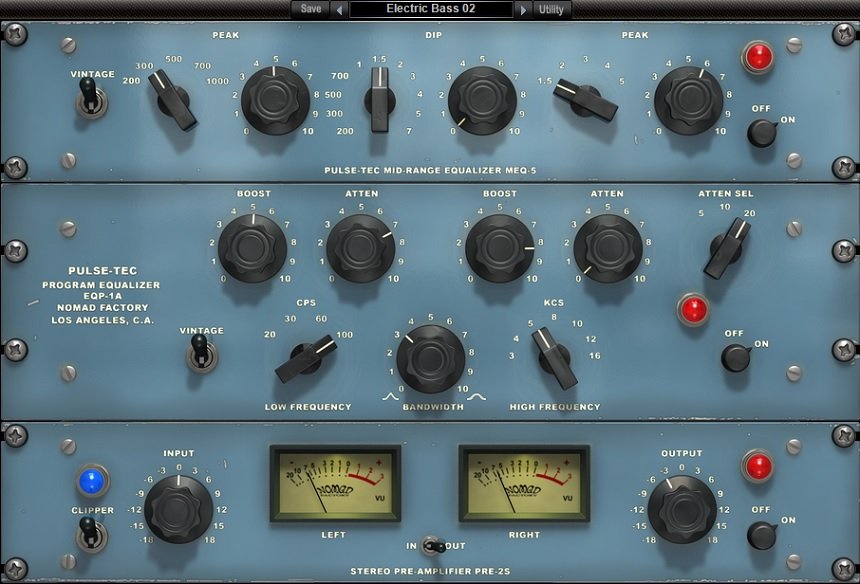Click the MEQ-5 left Peak gain knob

tap(275, 100)
